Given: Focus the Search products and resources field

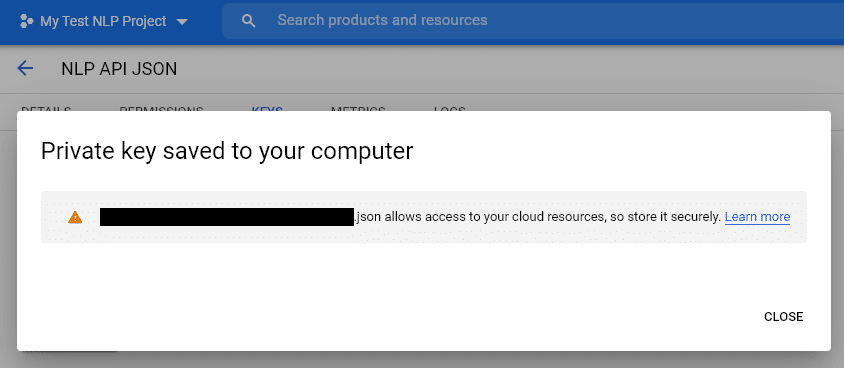Looking at the screenshot, I should (x=533, y=21).
